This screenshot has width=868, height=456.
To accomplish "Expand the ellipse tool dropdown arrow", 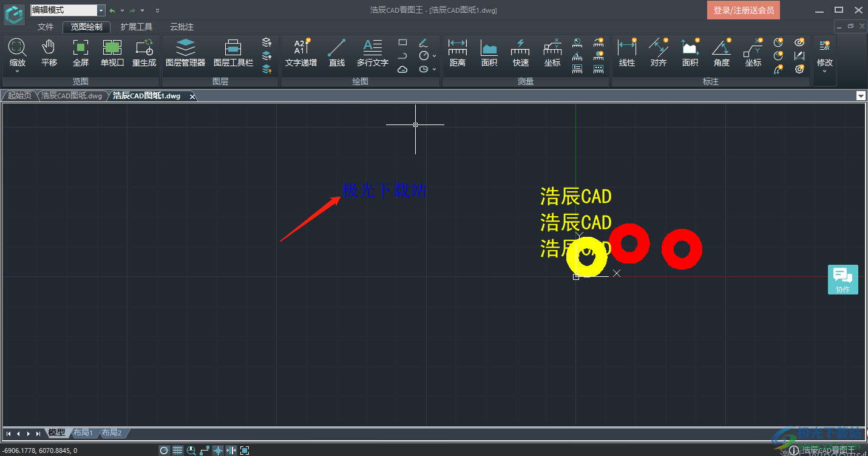I will [434, 69].
